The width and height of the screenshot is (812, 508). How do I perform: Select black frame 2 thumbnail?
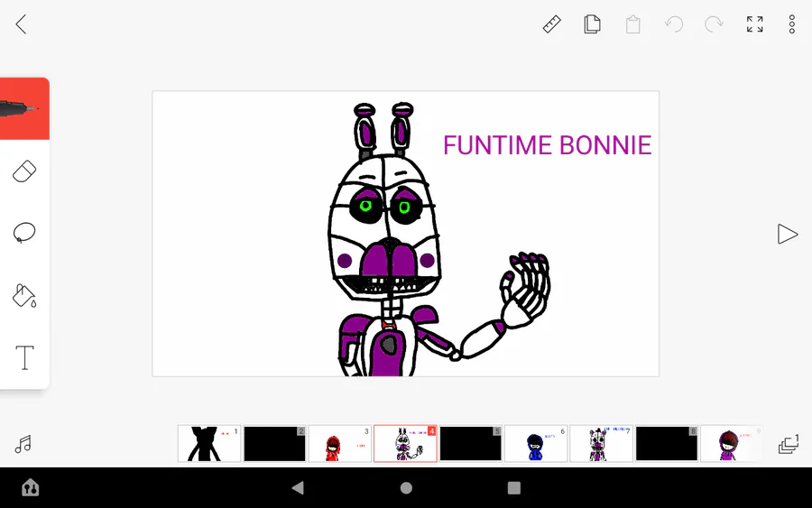pos(274,443)
